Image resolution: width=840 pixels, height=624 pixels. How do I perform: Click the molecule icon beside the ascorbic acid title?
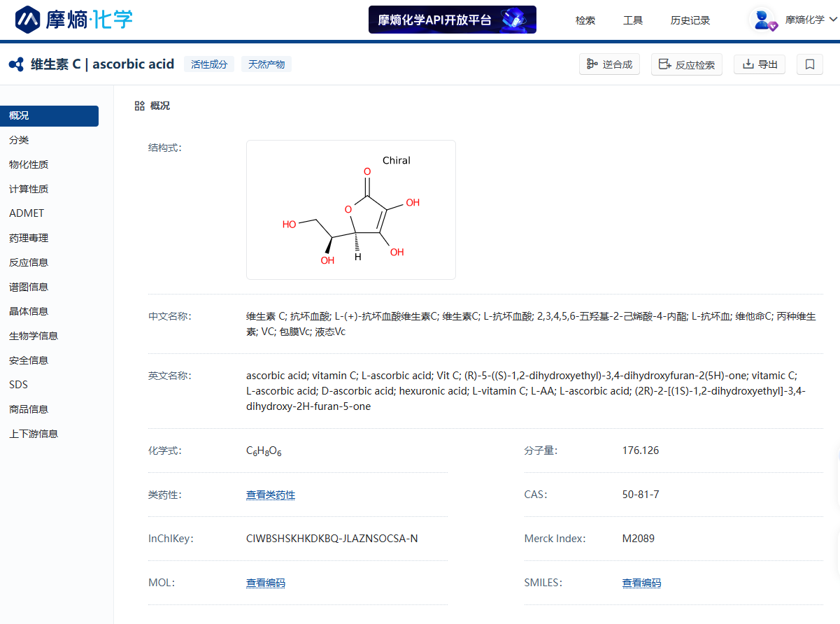click(16, 64)
